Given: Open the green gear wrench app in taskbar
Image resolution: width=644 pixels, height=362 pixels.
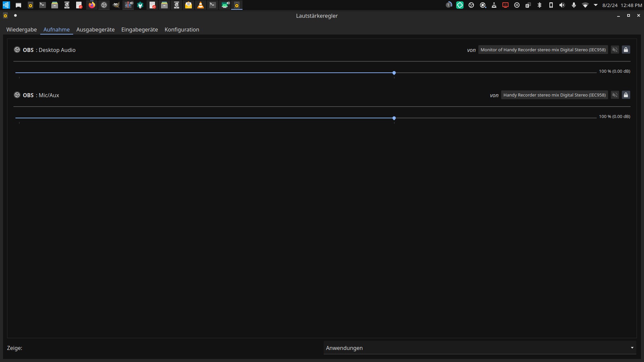Looking at the screenshot, I should coord(140,5).
